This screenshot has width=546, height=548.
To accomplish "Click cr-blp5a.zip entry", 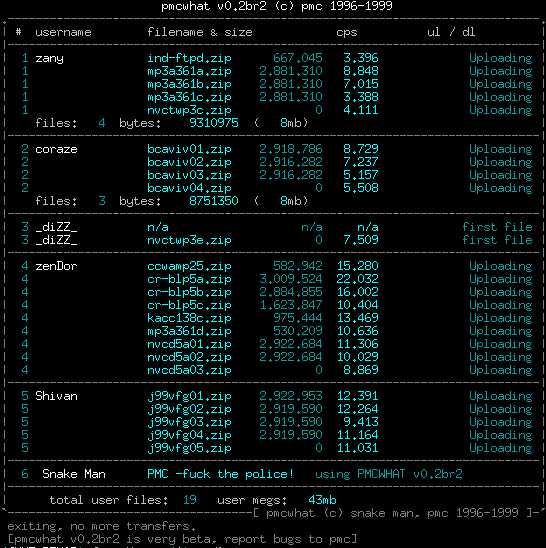I will pos(189,279).
